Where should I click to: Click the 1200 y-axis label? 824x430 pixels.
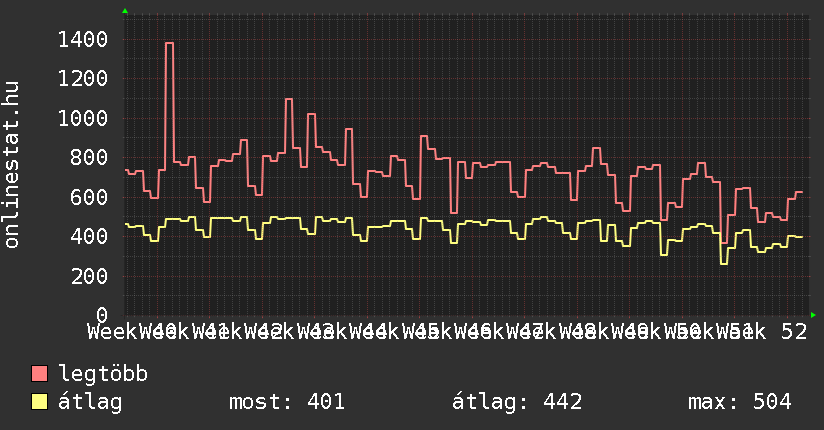[82, 78]
